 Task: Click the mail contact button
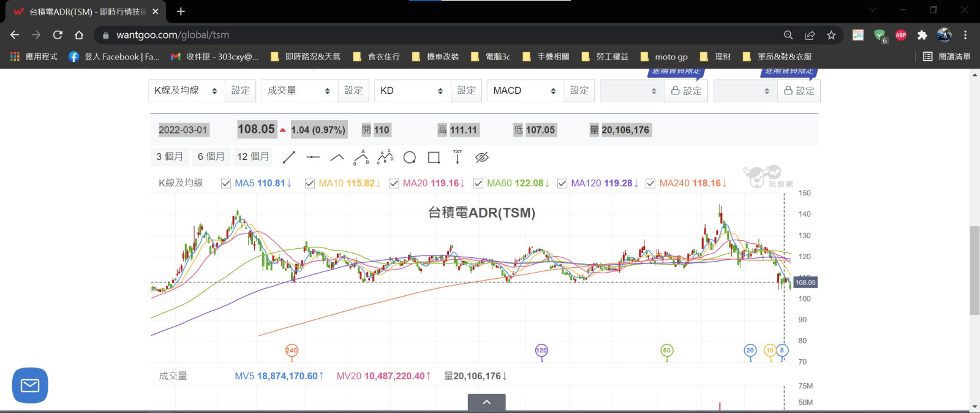coord(30,385)
